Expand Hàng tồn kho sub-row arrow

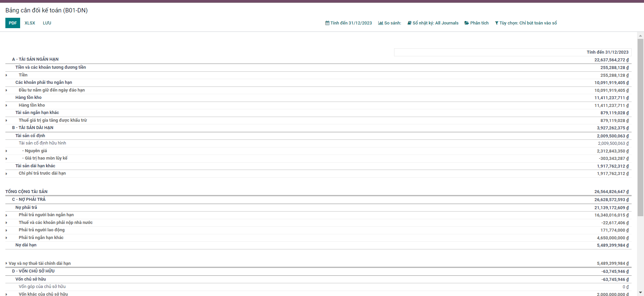click(6, 105)
